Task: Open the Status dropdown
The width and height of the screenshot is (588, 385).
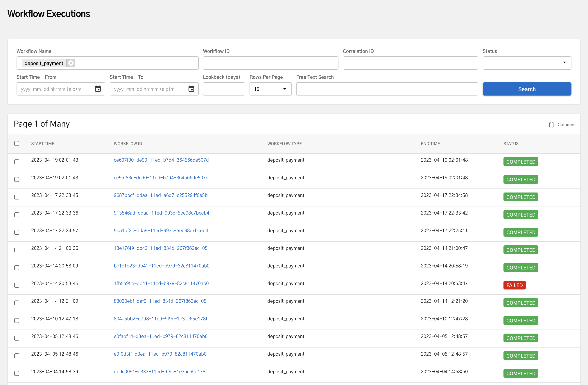Action: tap(564, 63)
